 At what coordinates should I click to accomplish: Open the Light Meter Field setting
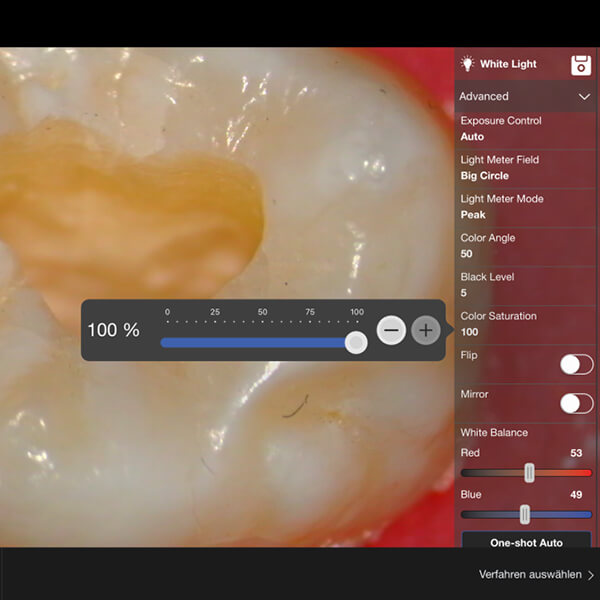pos(525,168)
